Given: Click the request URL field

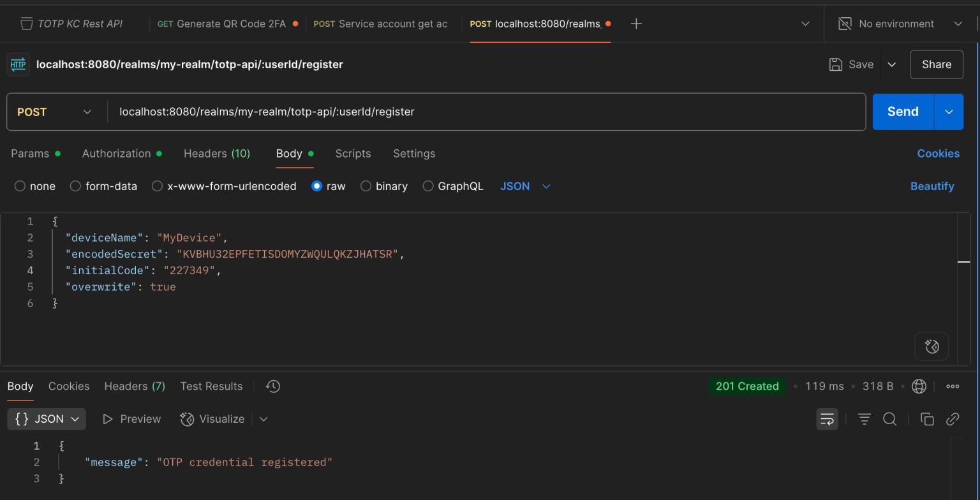Looking at the screenshot, I should tap(447, 112).
